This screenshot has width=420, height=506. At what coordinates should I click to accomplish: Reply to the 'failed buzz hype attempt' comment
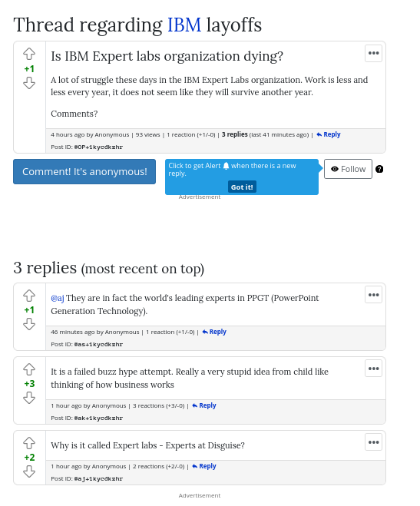coord(204,405)
